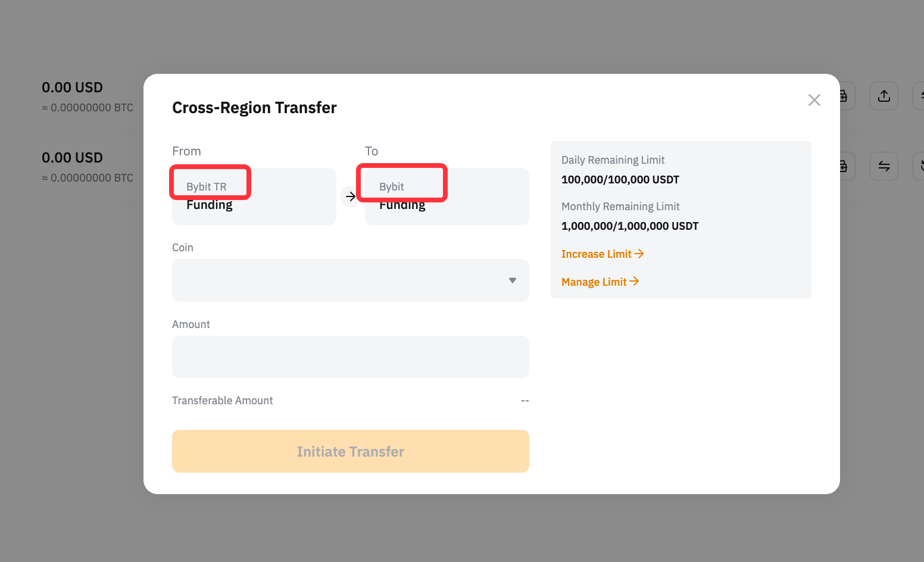Click the transfer arrows icon in the second balance row
The width and height of the screenshot is (924, 562).
[884, 166]
